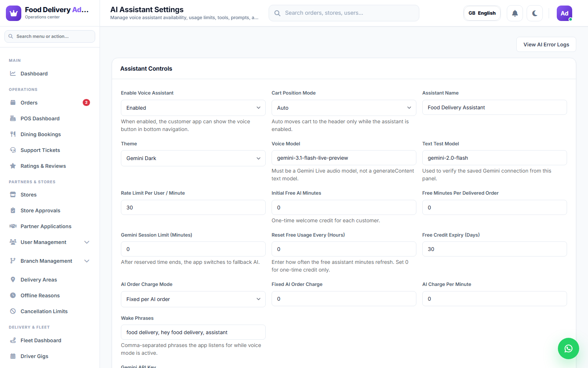Viewport: 588px width, 368px height.
Task: Click the Dining Bookings utensils icon
Action: coord(13,134)
